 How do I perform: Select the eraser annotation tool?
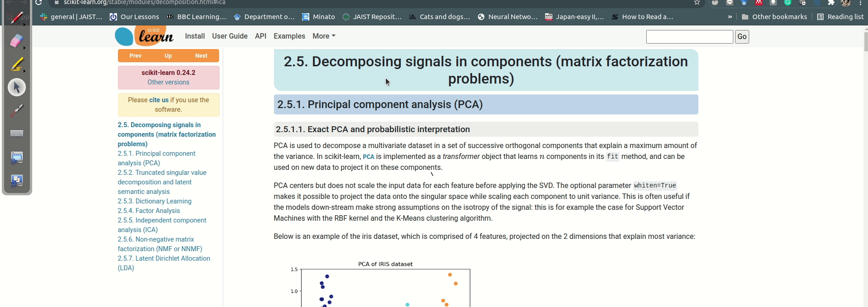tap(17, 41)
